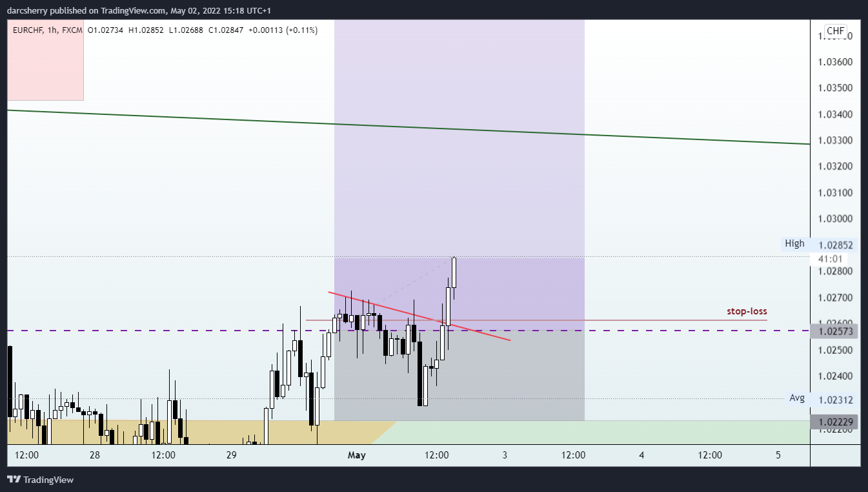Click the 1.03600 price axis label
Screen dimensions: 868x492
[835, 62]
